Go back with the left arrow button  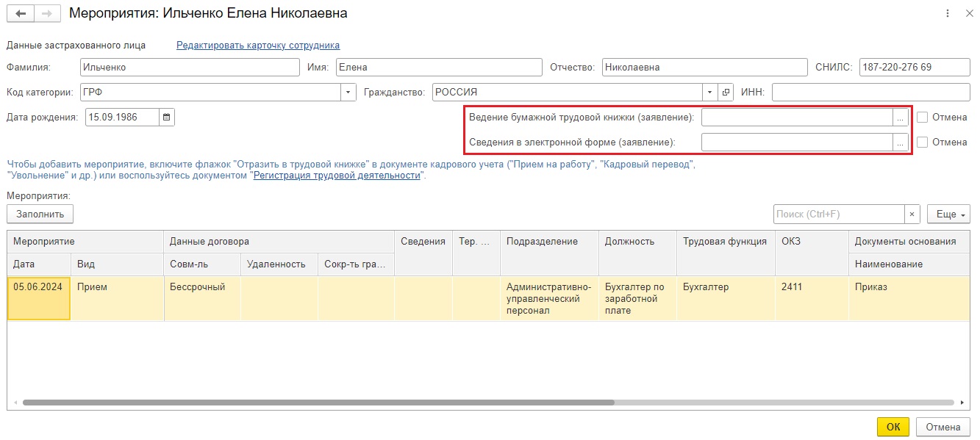pyautogui.click(x=20, y=13)
